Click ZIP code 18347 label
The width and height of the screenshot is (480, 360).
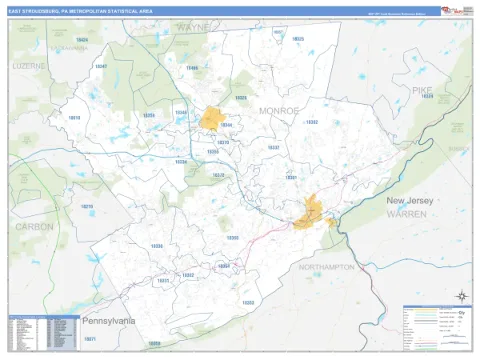tap(101, 66)
